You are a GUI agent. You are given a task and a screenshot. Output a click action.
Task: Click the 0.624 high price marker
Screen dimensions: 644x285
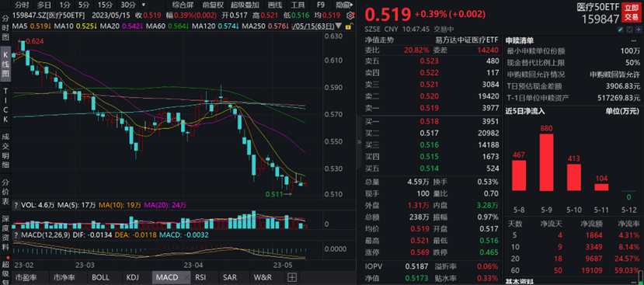point(34,41)
